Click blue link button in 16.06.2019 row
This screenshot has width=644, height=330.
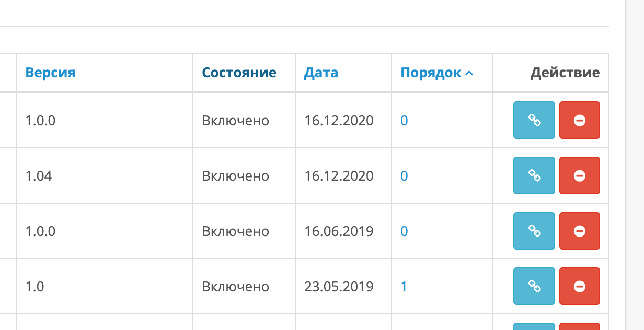[534, 231]
